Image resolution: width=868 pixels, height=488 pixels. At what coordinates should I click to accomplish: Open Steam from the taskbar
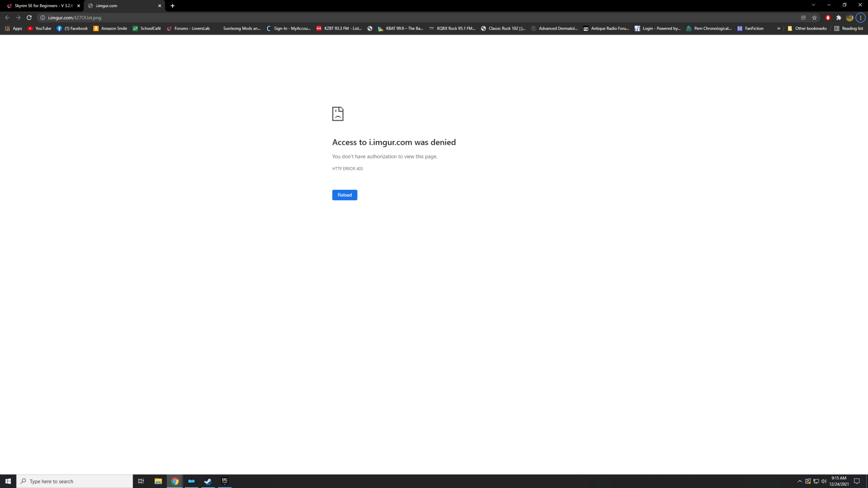point(208,481)
